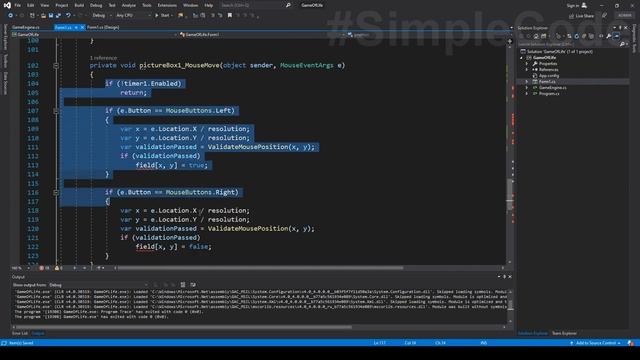
Task: Open the Edit menu
Action: [x=31, y=5]
